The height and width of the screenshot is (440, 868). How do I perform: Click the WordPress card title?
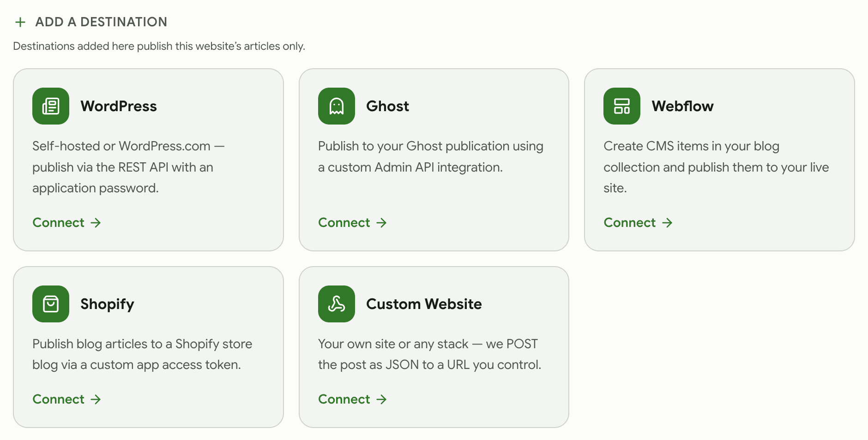(119, 107)
